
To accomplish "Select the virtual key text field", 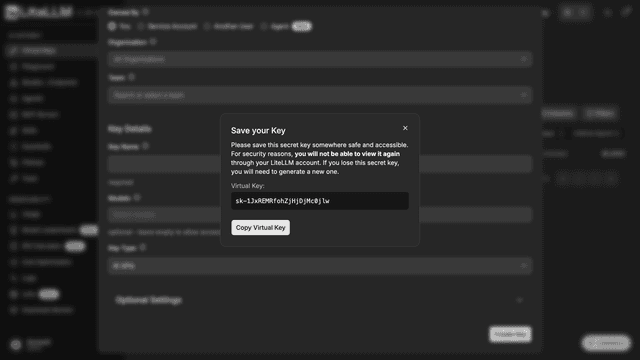I will [320, 201].
